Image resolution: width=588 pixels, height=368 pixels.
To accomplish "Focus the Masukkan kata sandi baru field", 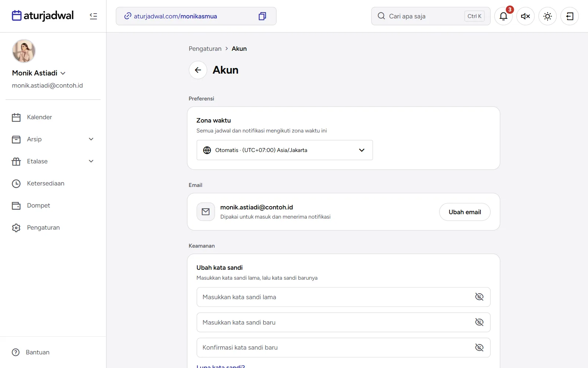I will tap(344, 322).
